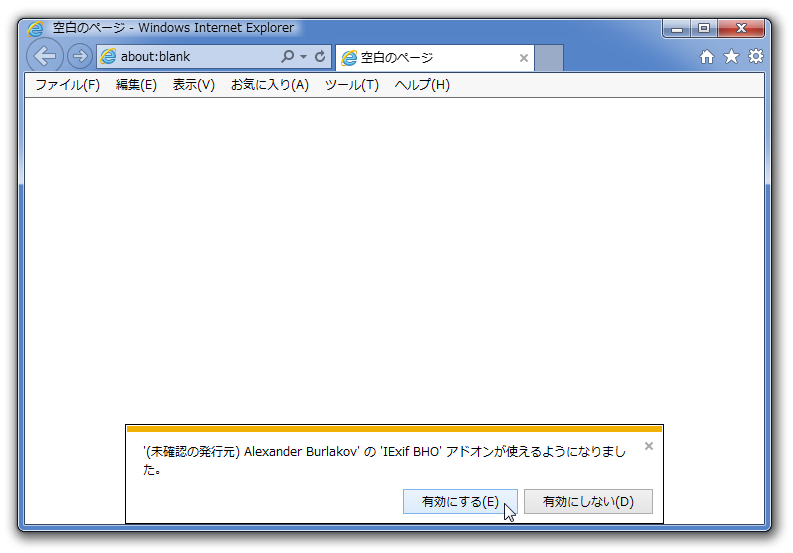Close the 空白のページ tab

523,58
